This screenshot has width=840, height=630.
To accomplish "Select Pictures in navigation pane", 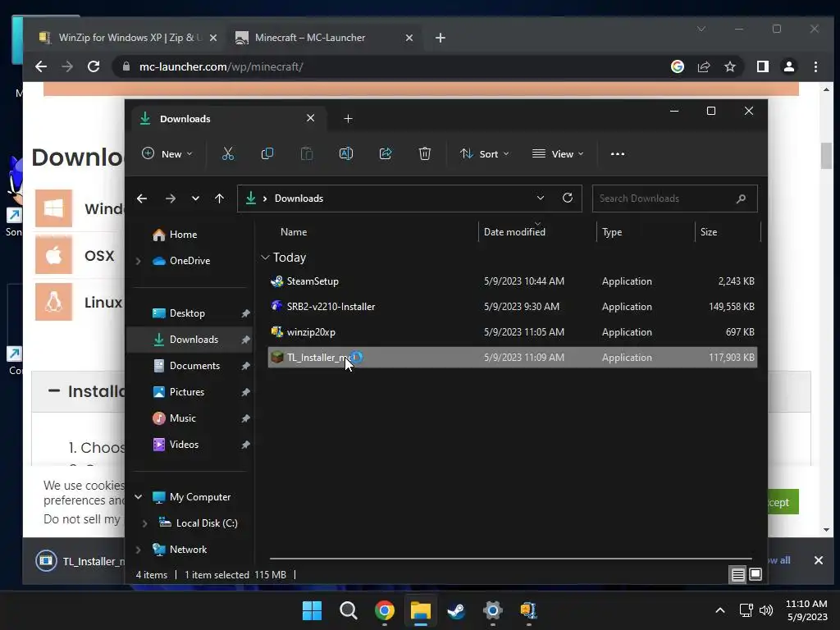I will click(x=186, y=392).
